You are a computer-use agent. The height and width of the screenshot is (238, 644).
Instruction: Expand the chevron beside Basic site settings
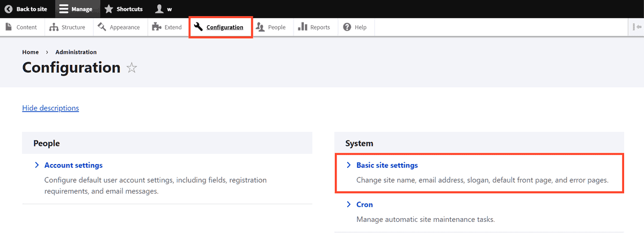click(349, 165)
